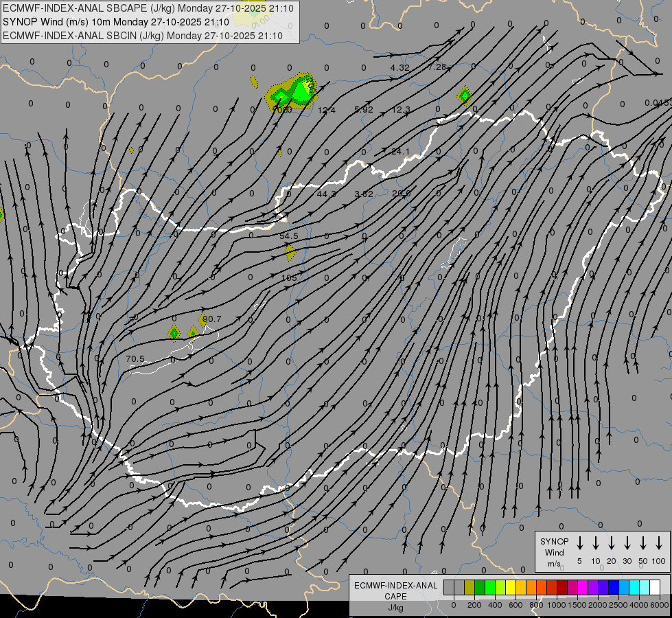
Task: Click the 4.32 CAPE value
Action: point(399,68)
